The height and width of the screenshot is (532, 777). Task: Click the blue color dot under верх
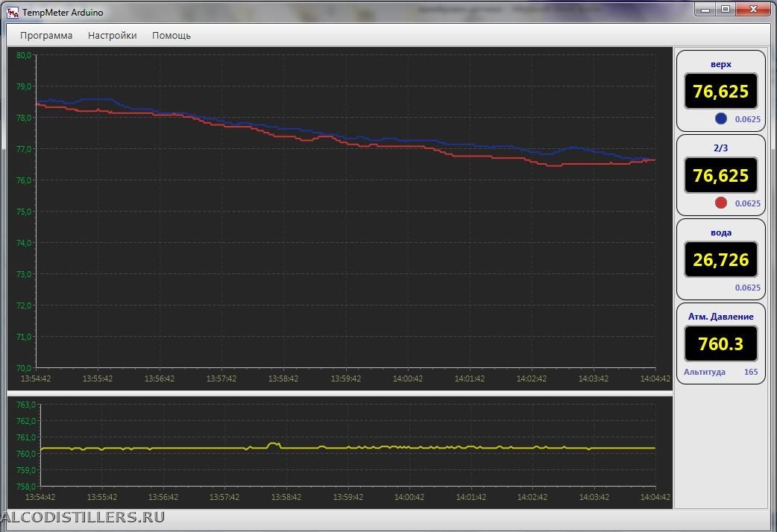(721, 119)
